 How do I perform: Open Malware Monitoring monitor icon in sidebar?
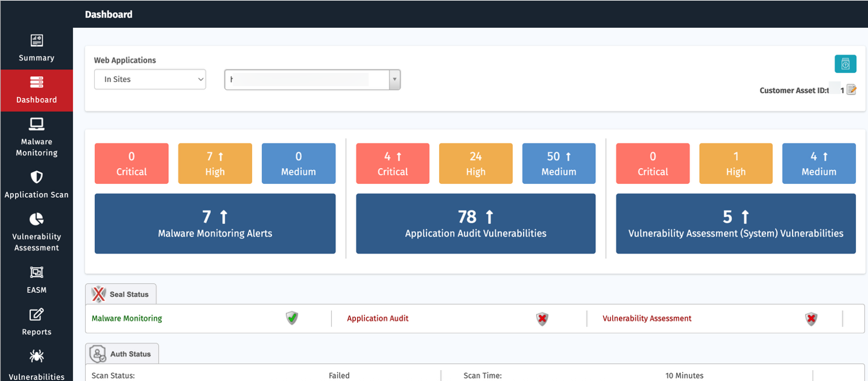(x=36, y=124)
